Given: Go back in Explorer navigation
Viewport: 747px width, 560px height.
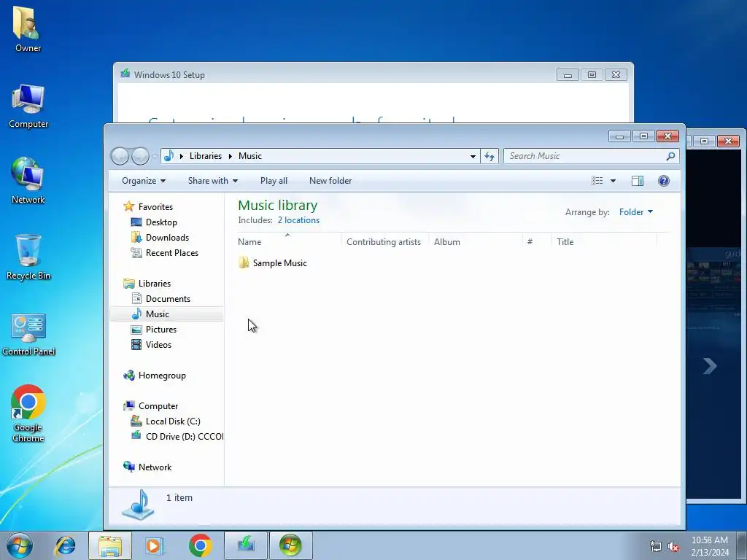Looking at the screenshot, I should (x=120, y=156).
